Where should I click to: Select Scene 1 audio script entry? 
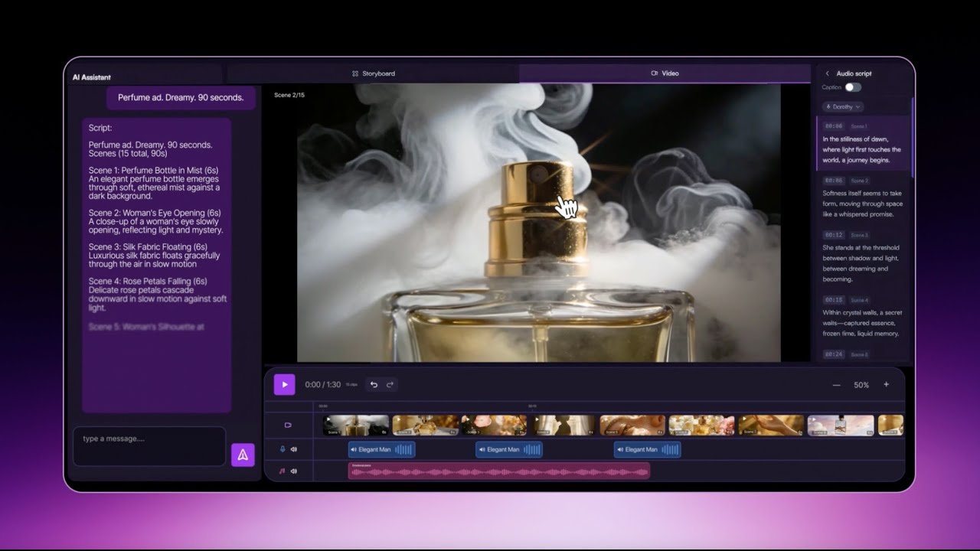click(x=862, y=143)
